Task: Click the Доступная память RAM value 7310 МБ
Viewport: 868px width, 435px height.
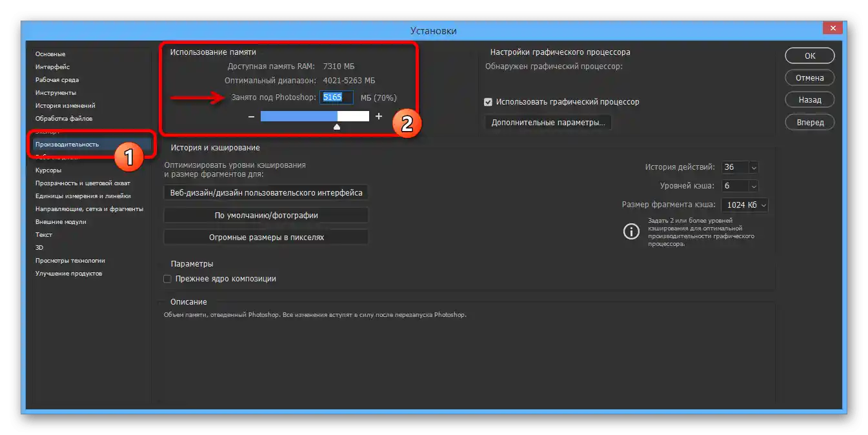Action: pos(338,66)
